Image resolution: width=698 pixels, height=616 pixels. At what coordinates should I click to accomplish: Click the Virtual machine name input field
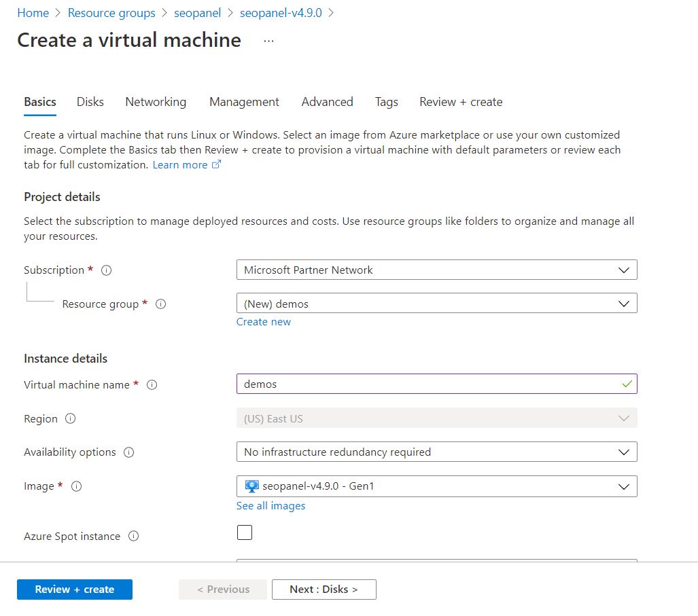coord(428,384)
